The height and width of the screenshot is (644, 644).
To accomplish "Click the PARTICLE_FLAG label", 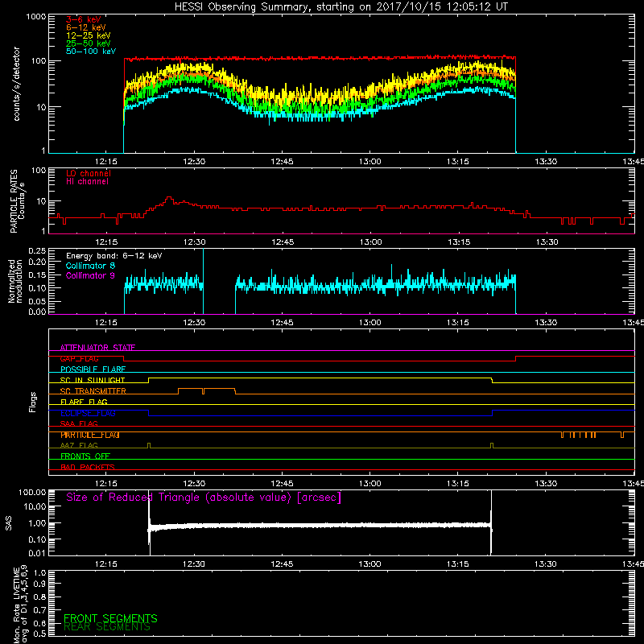I will coord(90,435).
